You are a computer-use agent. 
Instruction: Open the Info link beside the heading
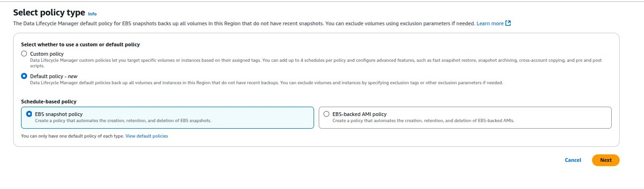tap(92, 14)
